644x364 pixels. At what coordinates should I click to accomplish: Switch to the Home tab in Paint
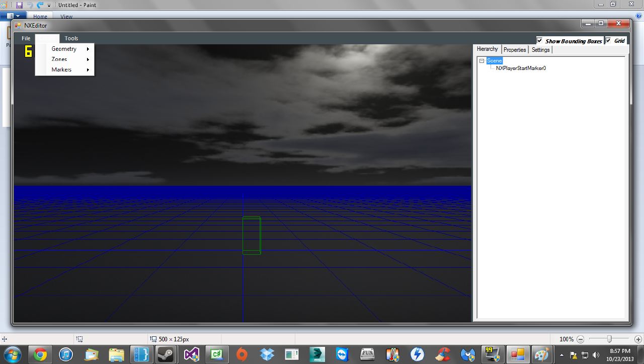click(40, 17)
